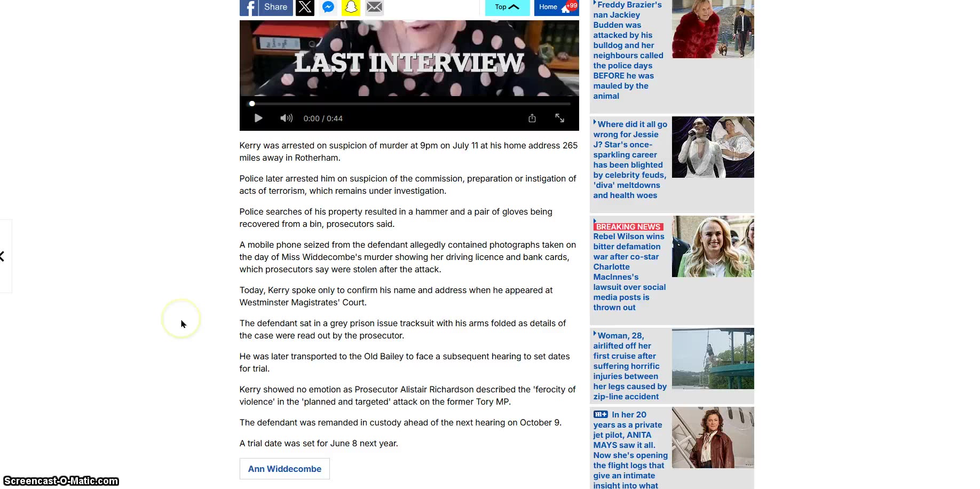Share via Messenger icon
The height and width of the screenshot is (489, 980).
pyautogui.click(x=328, y=7)
